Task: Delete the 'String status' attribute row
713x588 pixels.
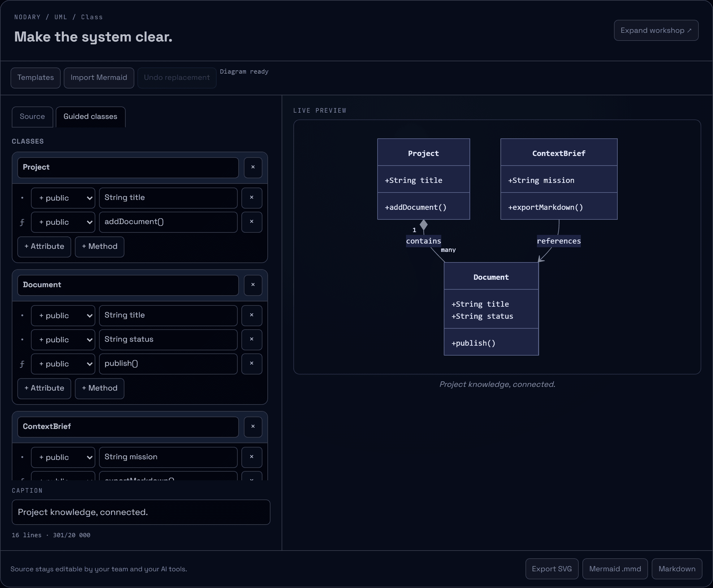Action: click(252, 339)
